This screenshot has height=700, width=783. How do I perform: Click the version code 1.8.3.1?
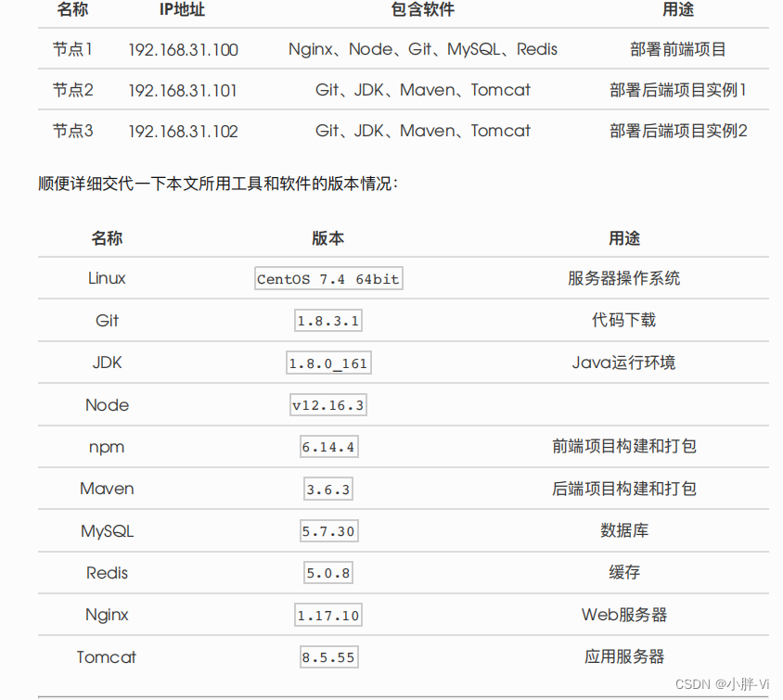tap(328, 321)
